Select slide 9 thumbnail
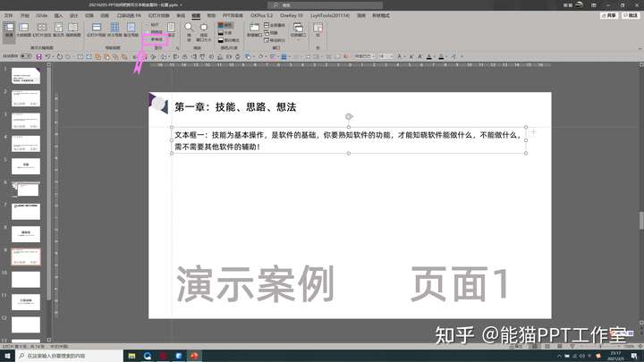 point(25,257)
